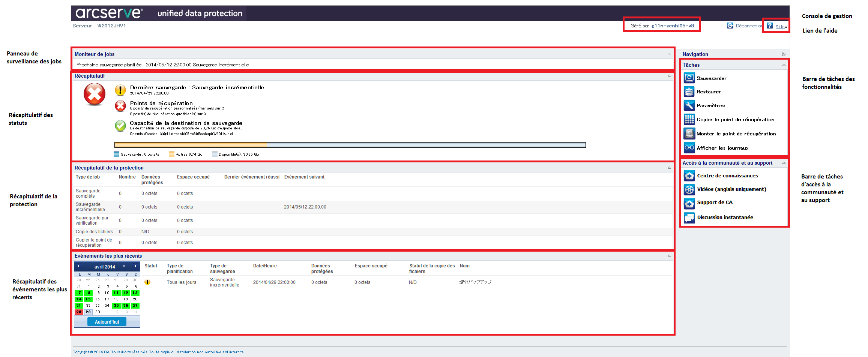Click the Evénement suivant column header
The image size is (868, 357).
coord(304,177)
